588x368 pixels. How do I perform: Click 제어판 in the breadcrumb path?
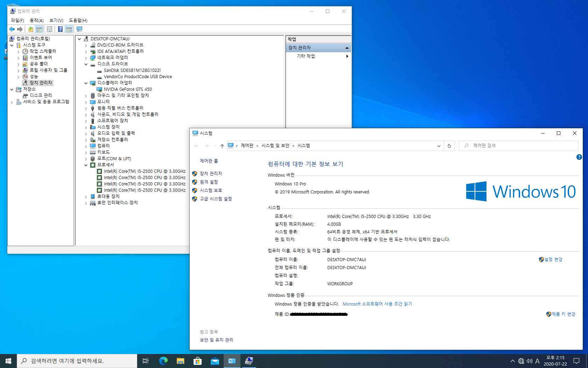coord(247,145)
